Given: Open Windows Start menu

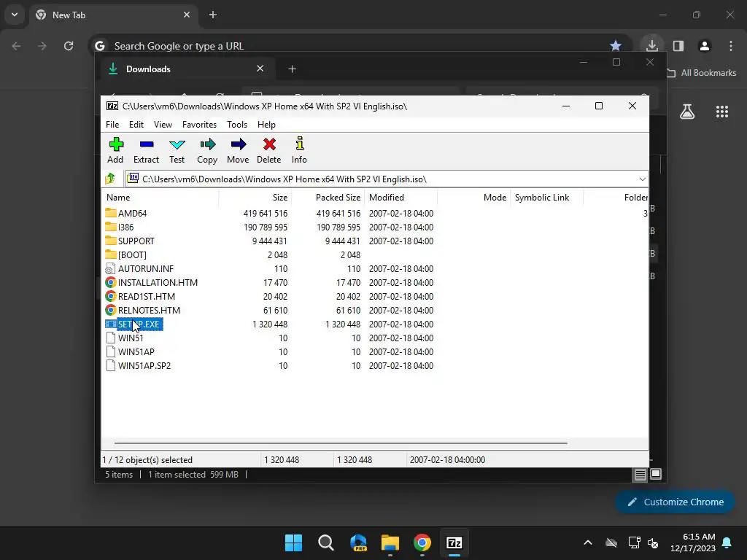Looking at the screenshot, I should (x=293, y=542).
